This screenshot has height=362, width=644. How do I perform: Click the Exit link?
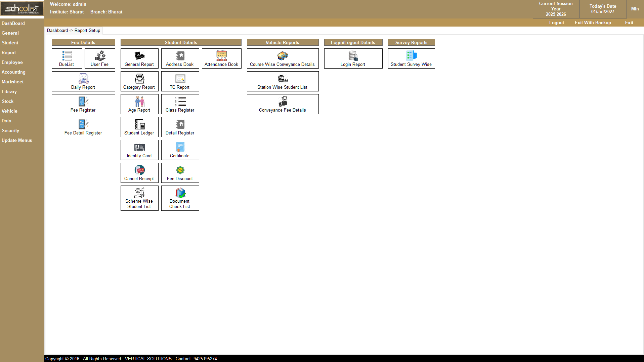coord(629,23)
